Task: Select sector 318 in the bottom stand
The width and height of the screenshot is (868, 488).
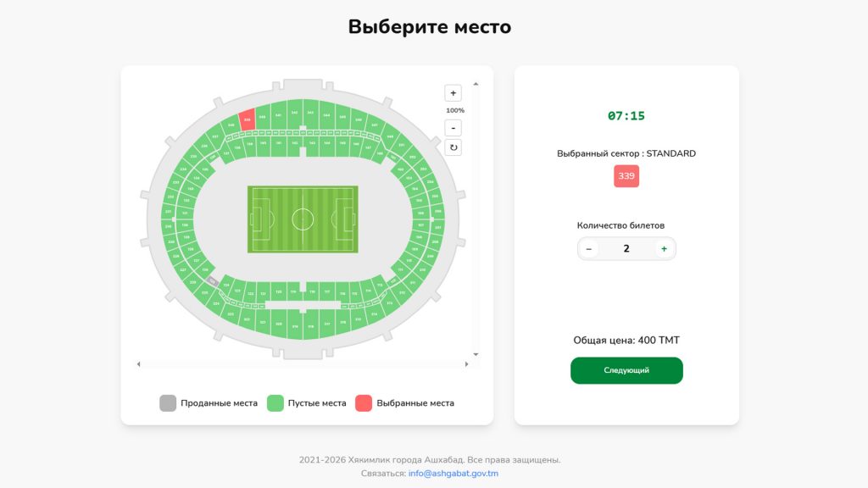Action: pyautogui.click(x=311, y=326)
